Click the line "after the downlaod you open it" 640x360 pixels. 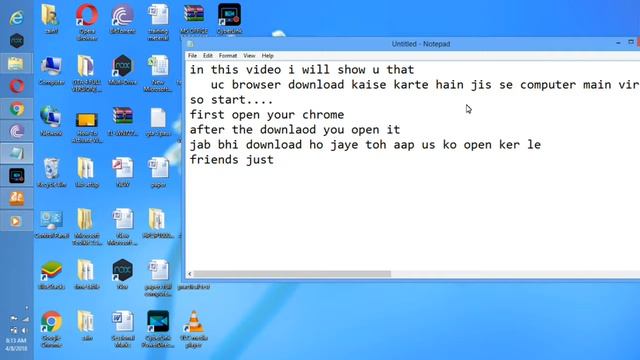(x=295, y=130)
